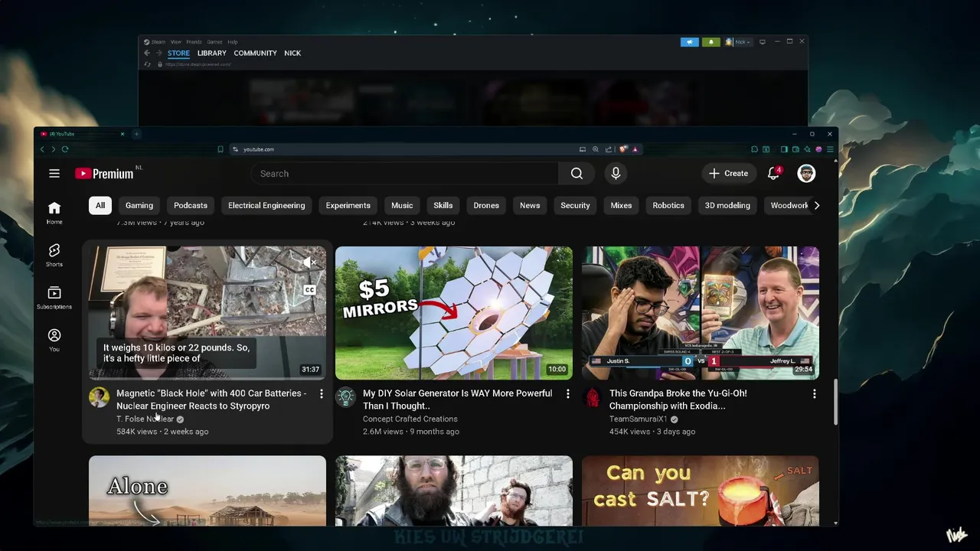Go to Home in sidebar

[54, 213]
